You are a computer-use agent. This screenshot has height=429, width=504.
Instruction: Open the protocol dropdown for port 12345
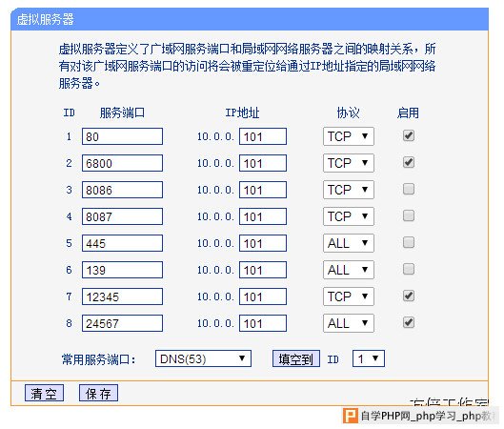coord(349,296)
